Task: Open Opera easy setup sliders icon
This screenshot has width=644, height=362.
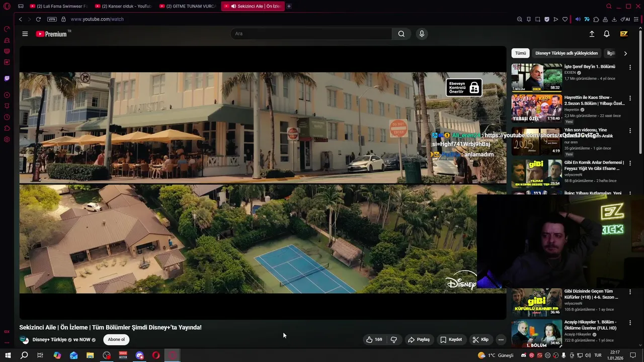Action: [636, 19]
